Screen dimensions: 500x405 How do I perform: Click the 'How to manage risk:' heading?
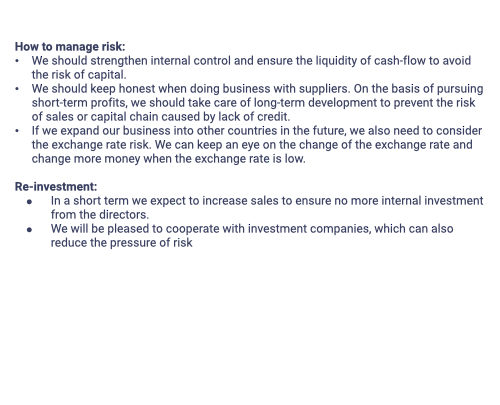tap(70, 47)
